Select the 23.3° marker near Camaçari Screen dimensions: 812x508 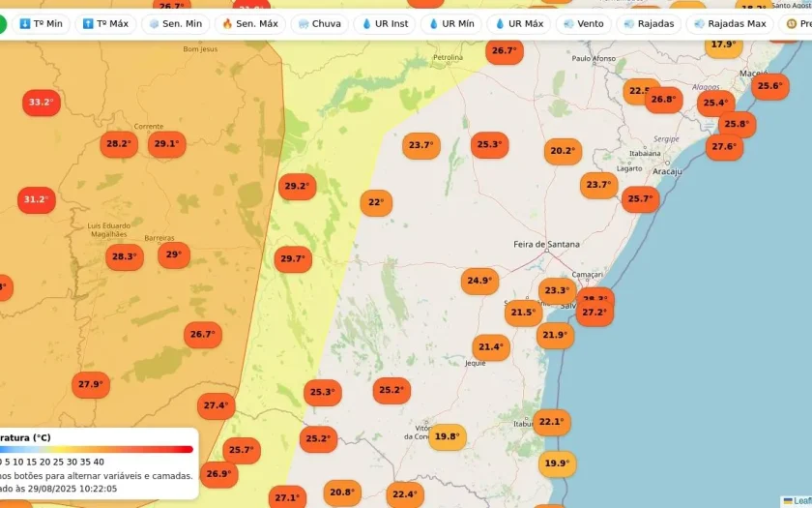click(x=557, y=291)
